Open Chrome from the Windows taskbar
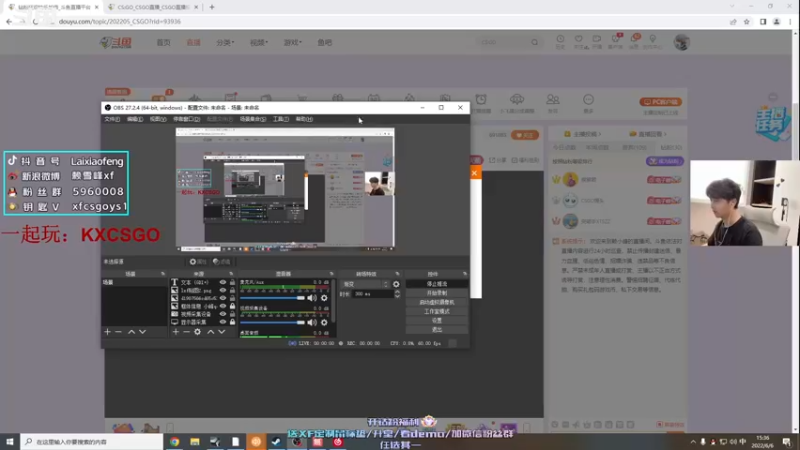The width and height of the screenshot is (800, 450). click(x=174, y=442)
